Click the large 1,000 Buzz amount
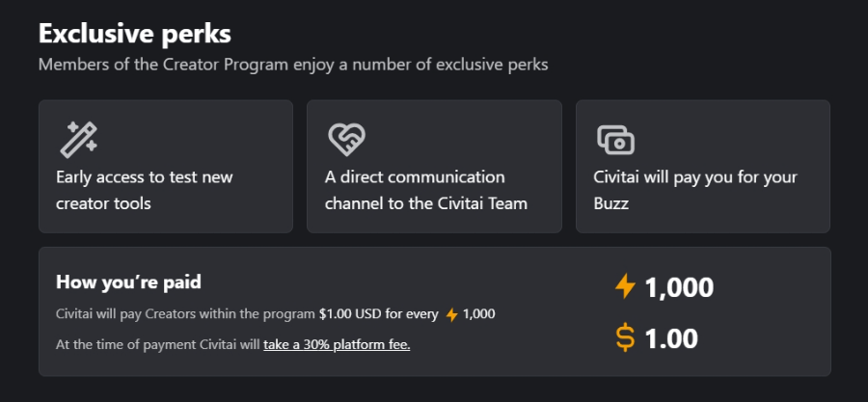868x402 pixels. [679, 287]
